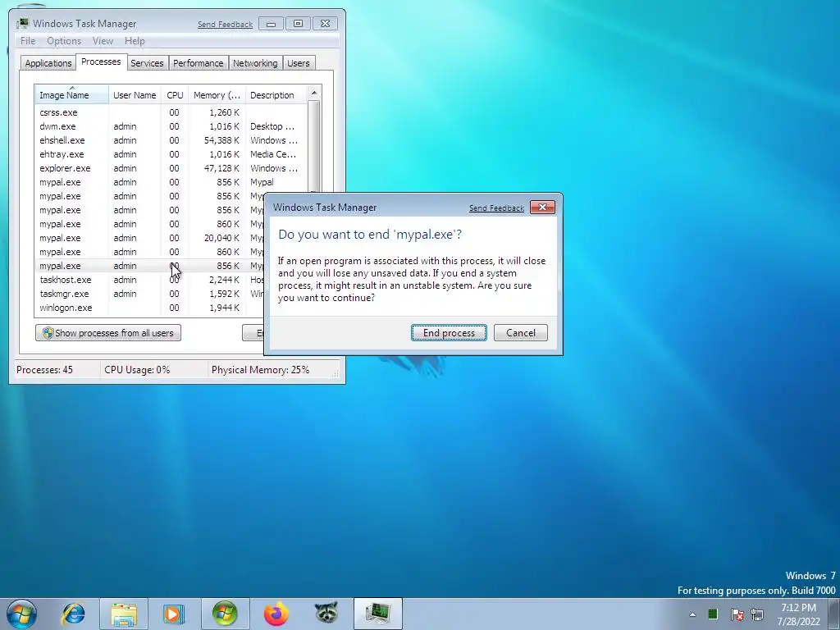Select ehshell.exe process row
The width and height of the screenshot is (840, 630).
tap(171, 140)
